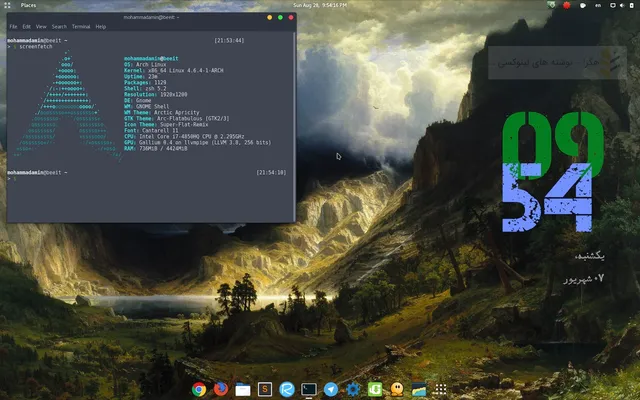
Task: Open the system monitor chart dock icon
Action: pos(419,389)
